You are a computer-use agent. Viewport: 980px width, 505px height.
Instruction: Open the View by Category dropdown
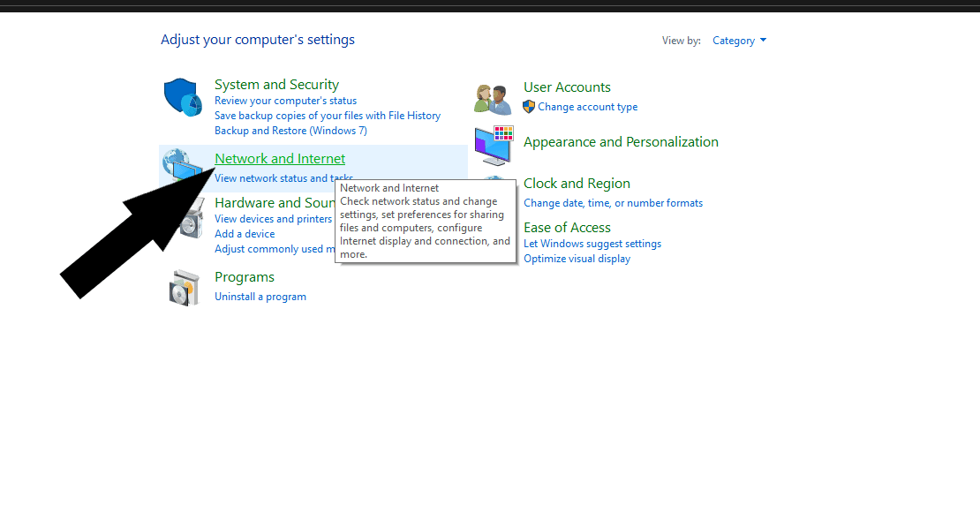coord(739,41)
